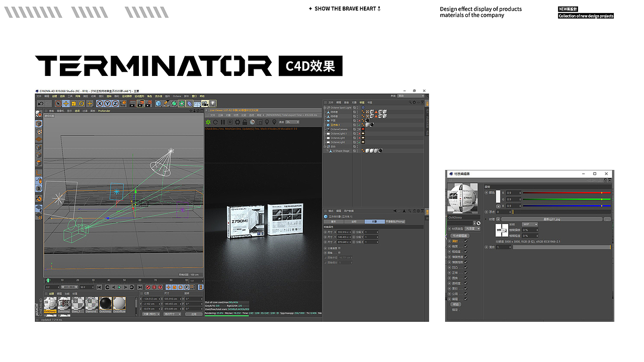Image resolution: width=644 pixels, height=362 pixels.
Task: Click the Apply button in Coordinates manager
Action: 194,314
